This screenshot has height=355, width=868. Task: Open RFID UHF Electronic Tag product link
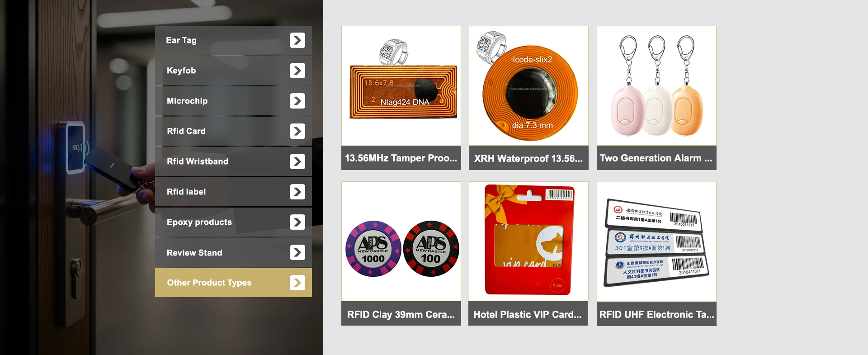[656, 314]
